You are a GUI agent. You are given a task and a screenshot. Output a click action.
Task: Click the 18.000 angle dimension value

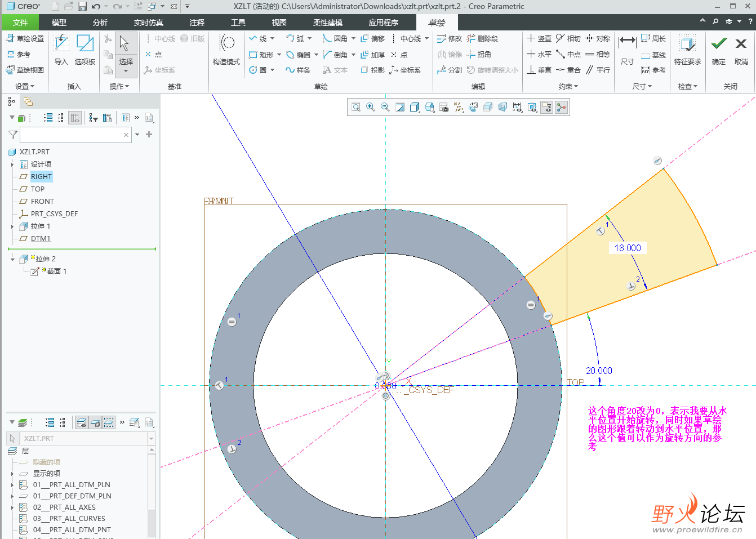(628, 248)
